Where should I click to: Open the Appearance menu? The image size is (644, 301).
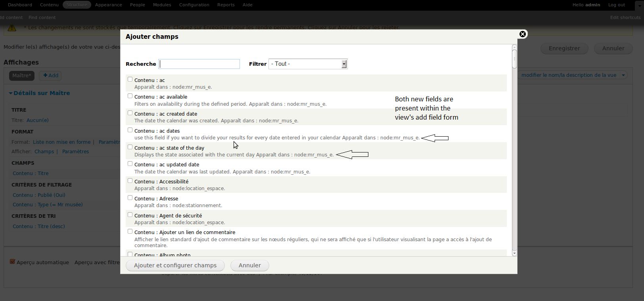point(109,5)
